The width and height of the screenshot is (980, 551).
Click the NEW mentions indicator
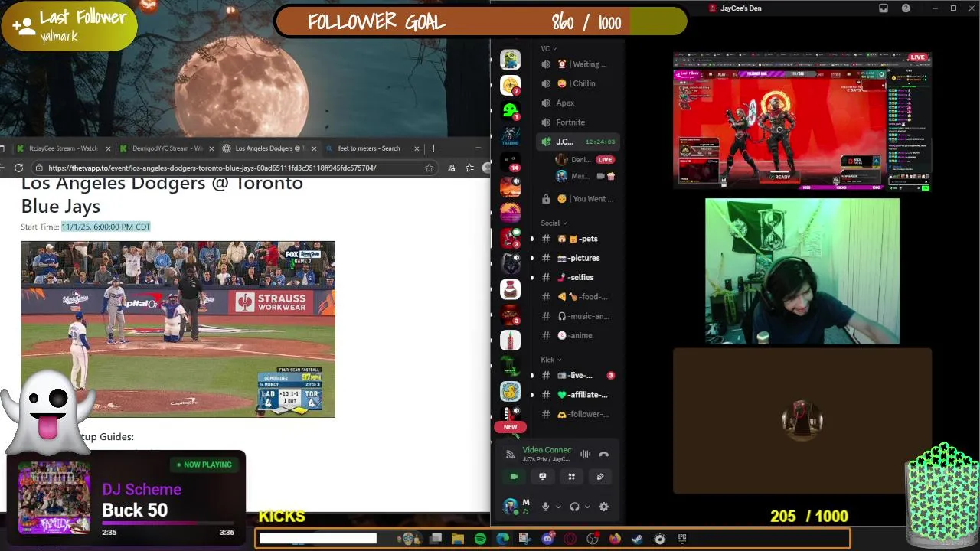511,427
